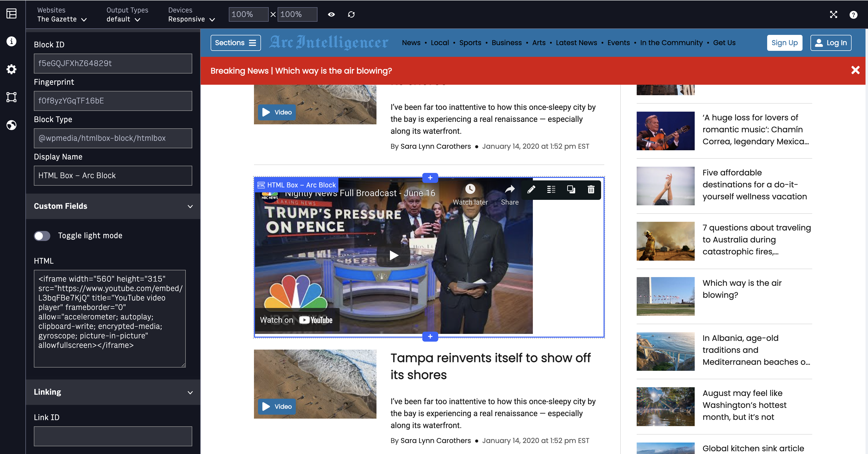This screenshot has width=868, height=454.
Task: Select the block frame icon in sidebar
Action: click(x=11, y=97)
